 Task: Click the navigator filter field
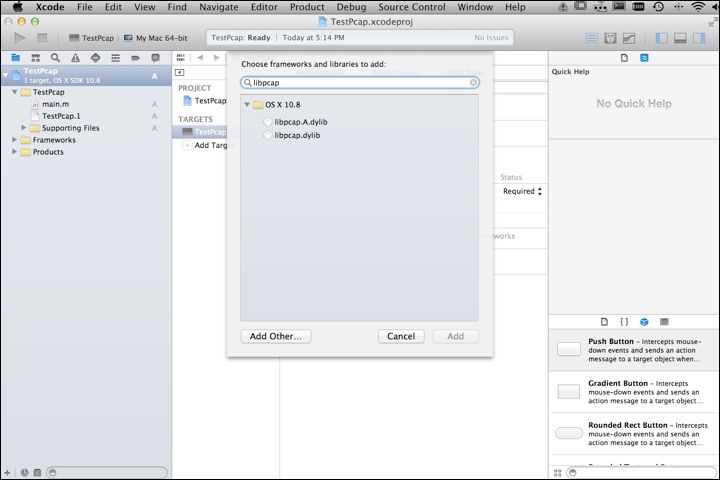coord(107,472)
